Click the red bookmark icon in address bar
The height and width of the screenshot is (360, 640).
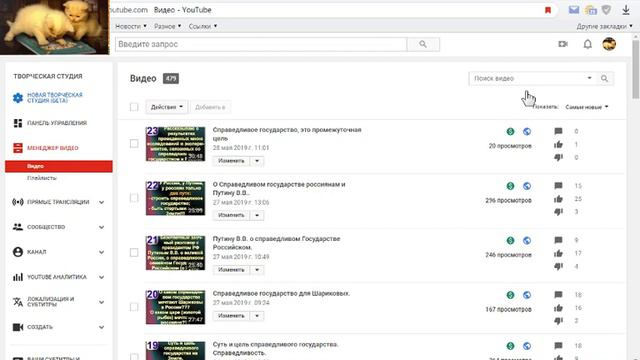(548, 10)
